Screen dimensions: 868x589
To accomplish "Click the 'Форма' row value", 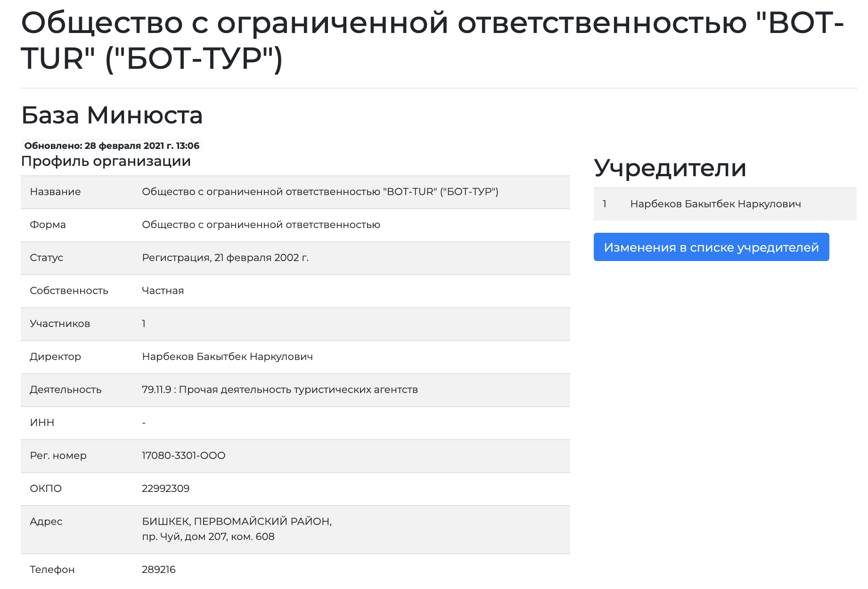I will pos(261,225).
